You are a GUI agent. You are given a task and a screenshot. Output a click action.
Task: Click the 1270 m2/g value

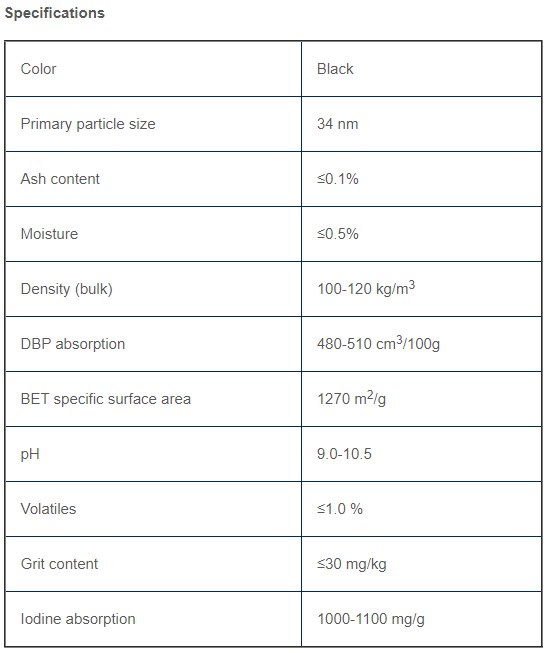point(351,398)
